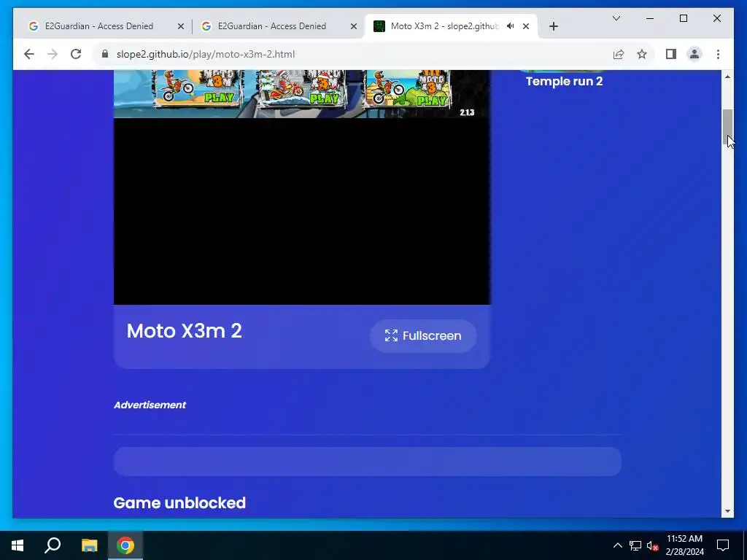Open the browser side panel
Viewport: 747px width, 560px height.
(x=671, y=54)
